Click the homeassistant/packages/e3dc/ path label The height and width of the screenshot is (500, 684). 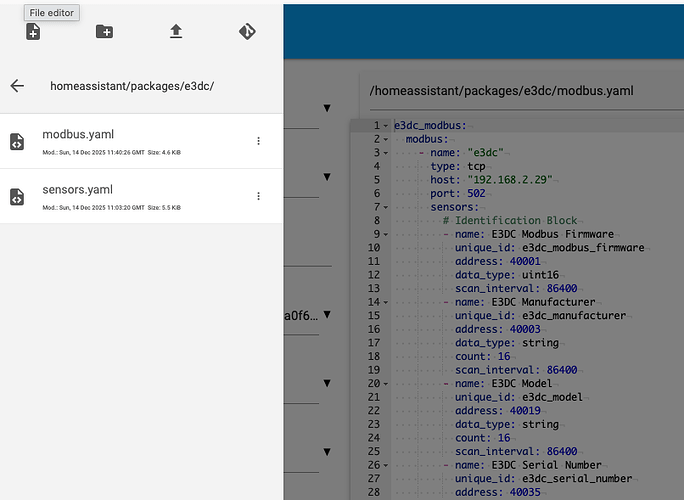[x=132, y=86]
